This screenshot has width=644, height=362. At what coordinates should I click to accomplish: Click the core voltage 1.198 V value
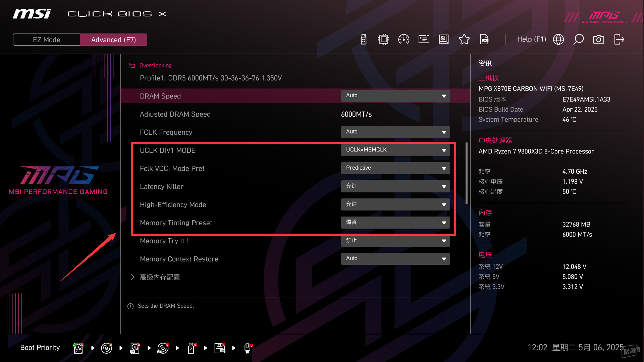[x=573, y=182]
